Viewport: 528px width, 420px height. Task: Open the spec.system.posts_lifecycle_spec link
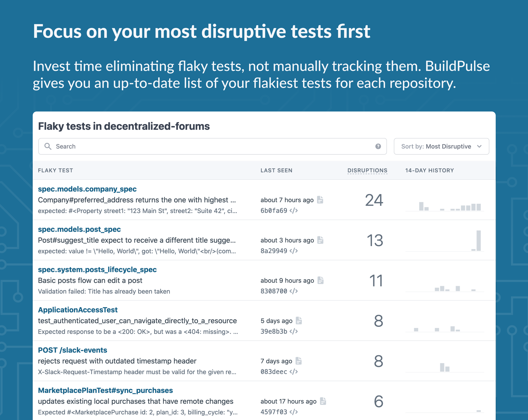point(97,269)
